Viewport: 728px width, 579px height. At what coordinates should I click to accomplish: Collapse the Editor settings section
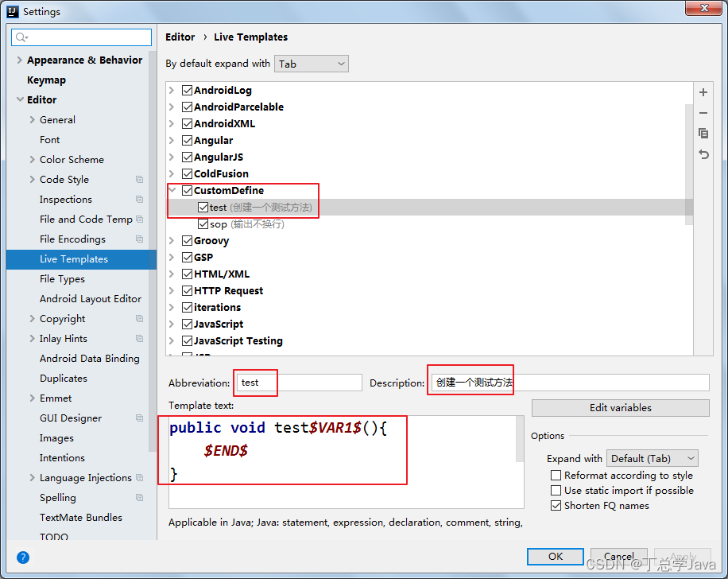(20, 99)
